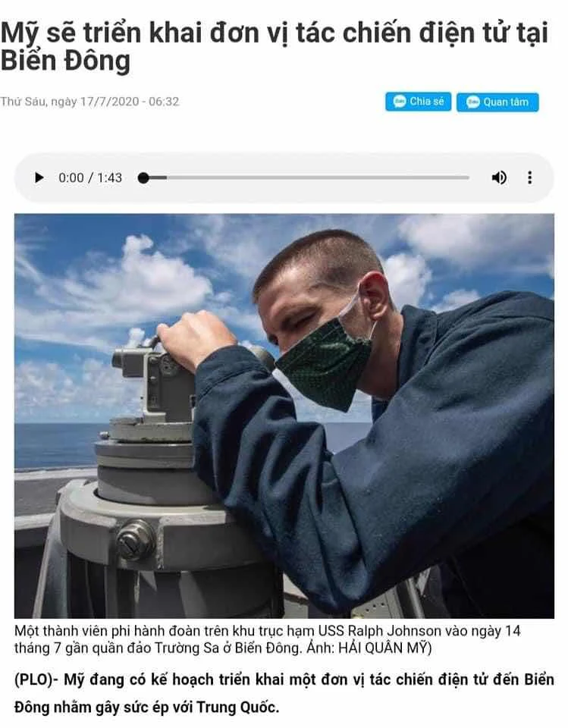
Task: Mute the audio with the speaker icon
Action: point(499,177)
